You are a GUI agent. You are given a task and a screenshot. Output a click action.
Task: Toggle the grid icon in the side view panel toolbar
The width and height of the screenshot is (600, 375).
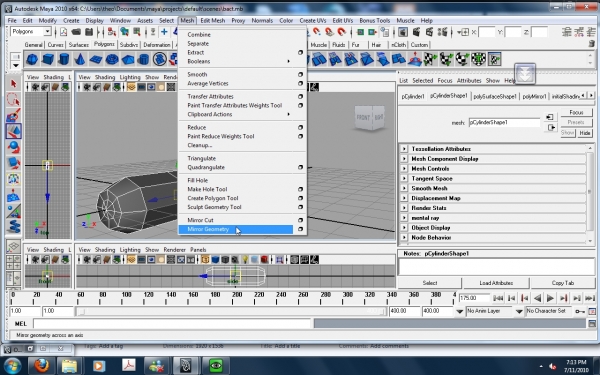[131, 260]
